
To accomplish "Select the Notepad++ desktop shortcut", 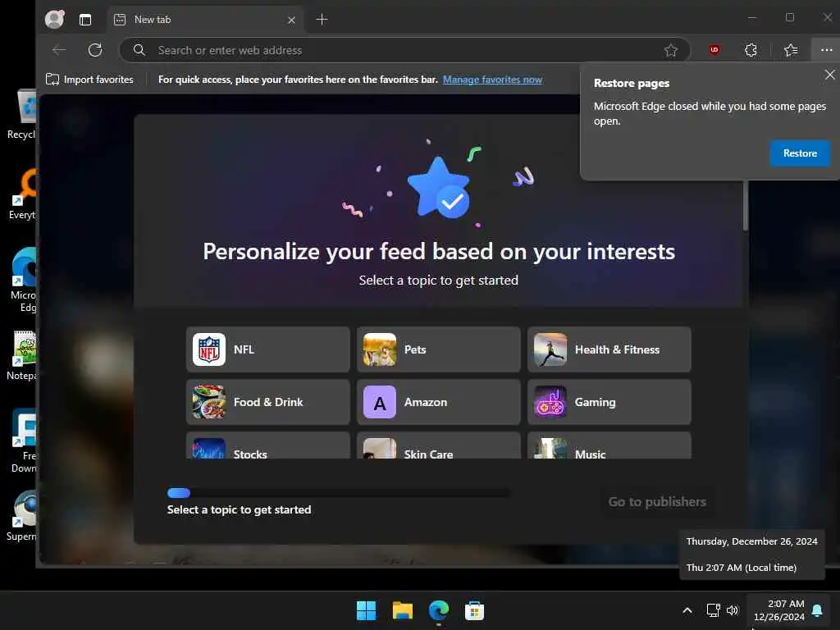I will pyautogui.click(x=21, y=356).
